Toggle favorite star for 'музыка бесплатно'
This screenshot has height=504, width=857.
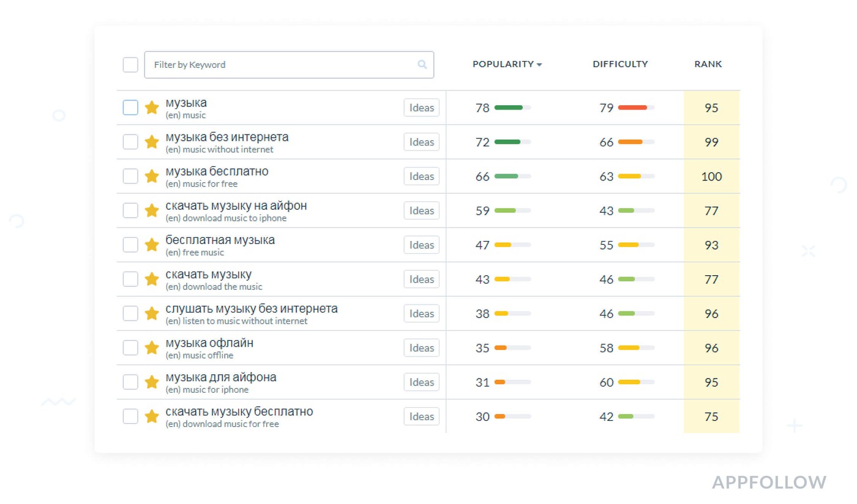152,176
